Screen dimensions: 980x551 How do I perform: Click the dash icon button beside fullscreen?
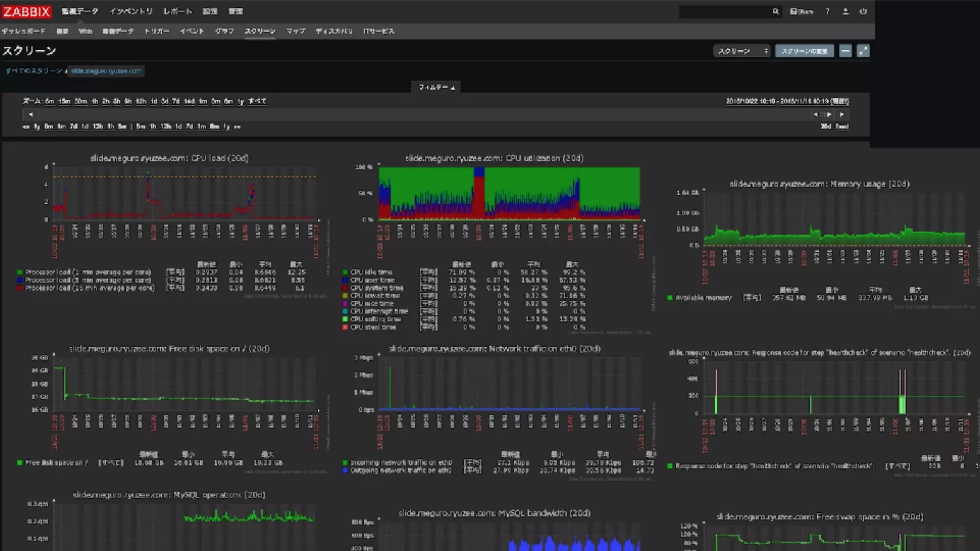coord(846,51)
